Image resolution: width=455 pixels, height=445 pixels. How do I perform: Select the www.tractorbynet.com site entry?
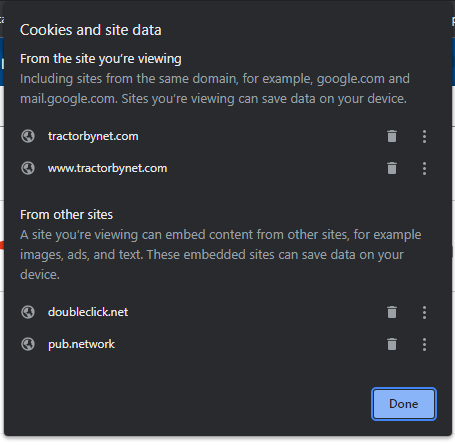click(x=107, y=168)
